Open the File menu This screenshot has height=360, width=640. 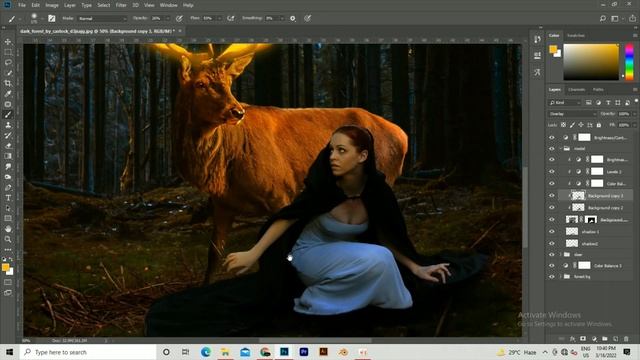pyautogui.click(x=22, y=5)
